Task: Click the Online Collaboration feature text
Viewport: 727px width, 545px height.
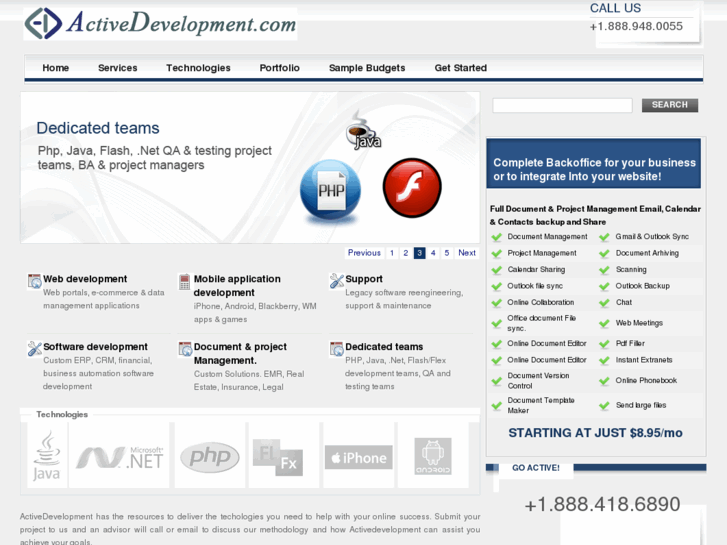Action: coord(541,302)
